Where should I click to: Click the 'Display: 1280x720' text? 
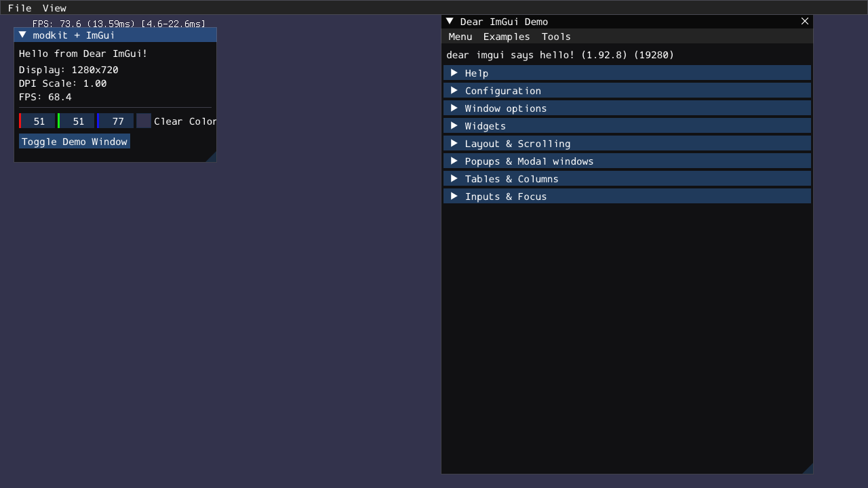pyautogui.click(x=68, y=70)
